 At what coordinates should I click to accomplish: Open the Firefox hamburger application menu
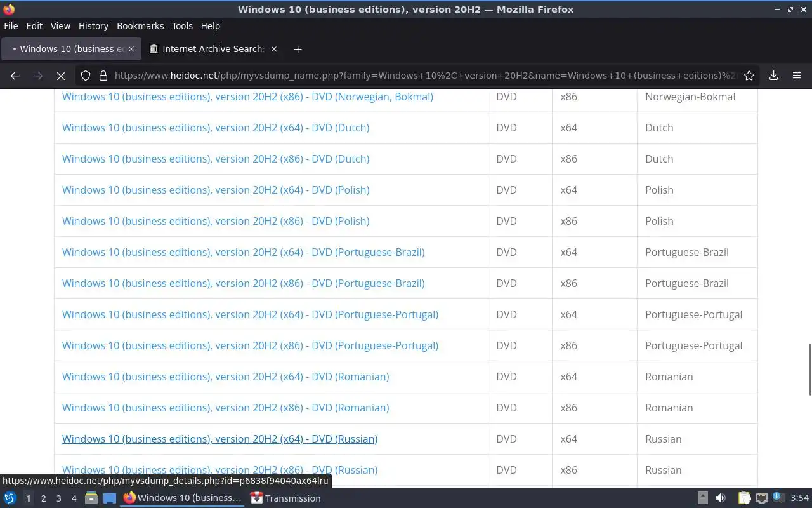point(797,76)
